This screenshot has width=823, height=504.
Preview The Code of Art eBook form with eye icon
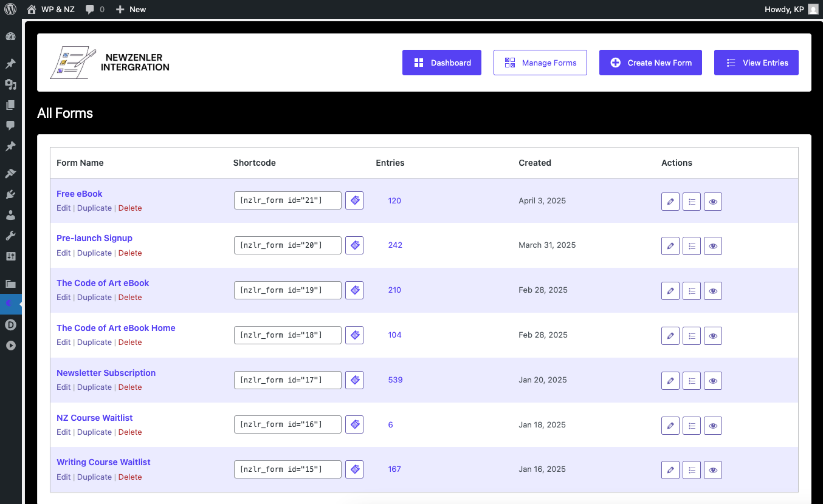coord(713,291)
